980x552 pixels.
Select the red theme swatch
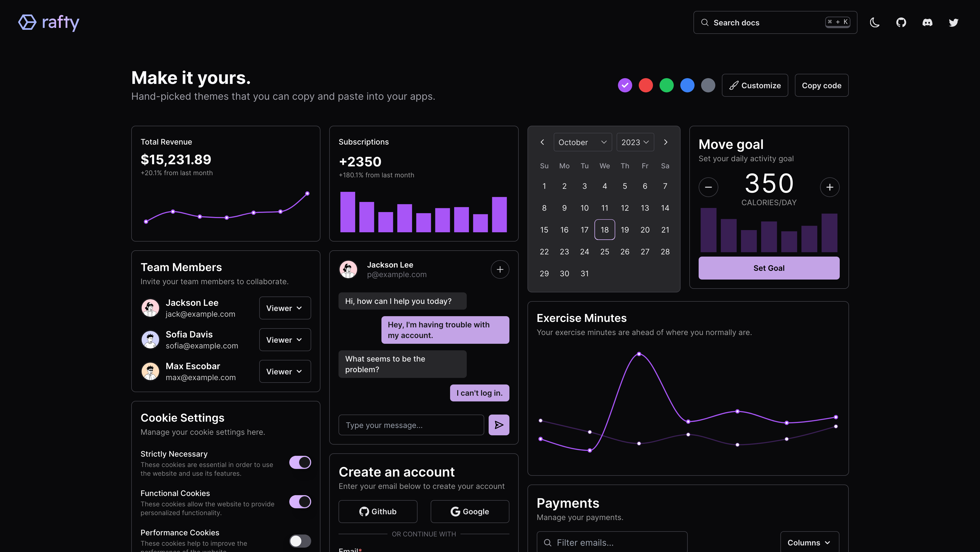point(646,85)
